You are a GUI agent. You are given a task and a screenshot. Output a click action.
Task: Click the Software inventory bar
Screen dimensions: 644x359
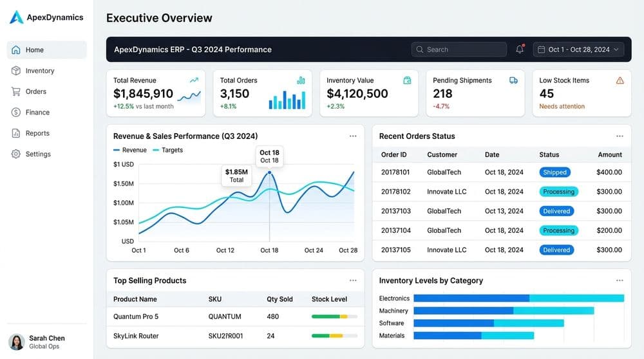489,323
